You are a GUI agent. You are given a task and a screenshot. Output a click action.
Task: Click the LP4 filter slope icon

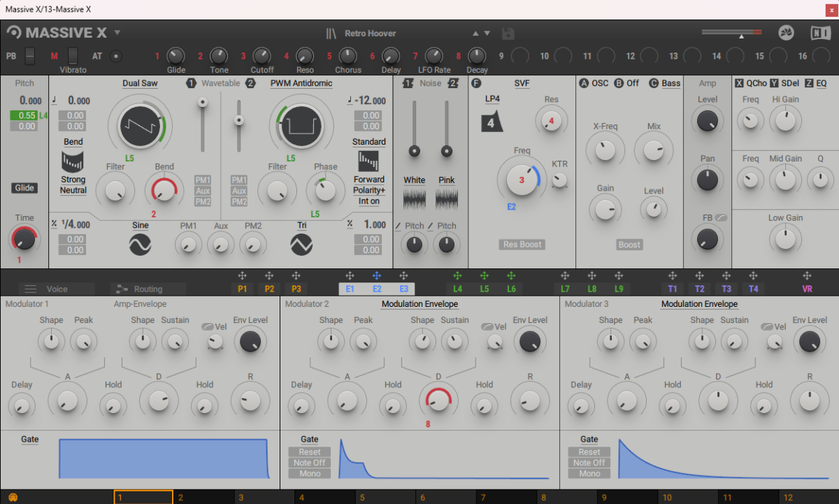tap(492, 121)
